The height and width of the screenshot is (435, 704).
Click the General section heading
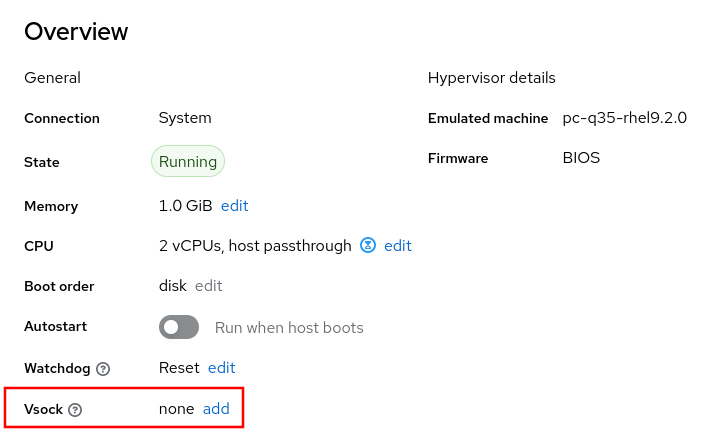[52, 78]
